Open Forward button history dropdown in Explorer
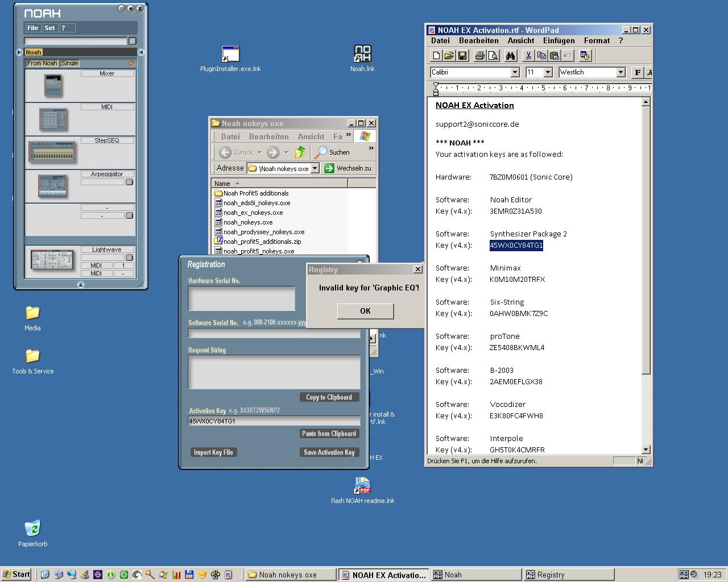The width and height of the screenshot is (728, 582). click(x=286, y=152)
